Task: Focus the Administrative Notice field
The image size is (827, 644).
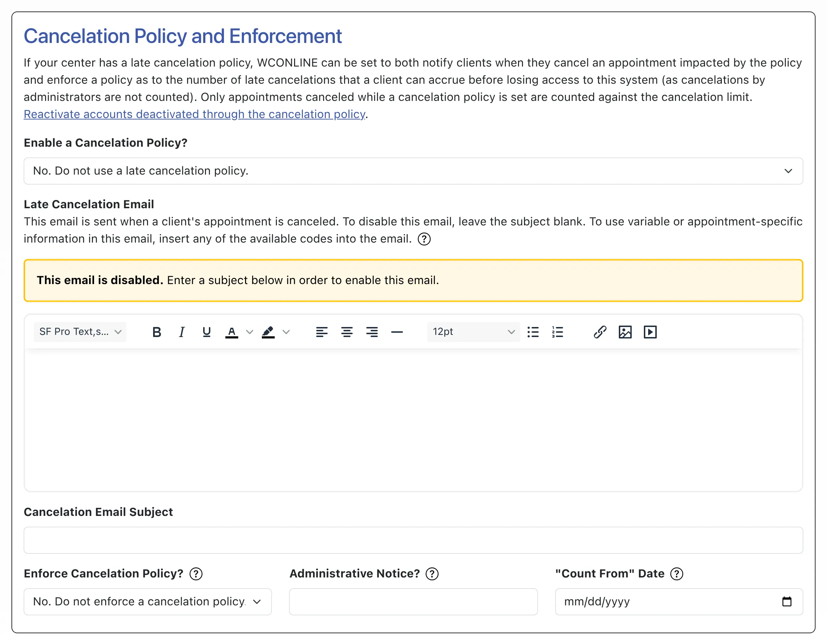Action: pos(413,601)
